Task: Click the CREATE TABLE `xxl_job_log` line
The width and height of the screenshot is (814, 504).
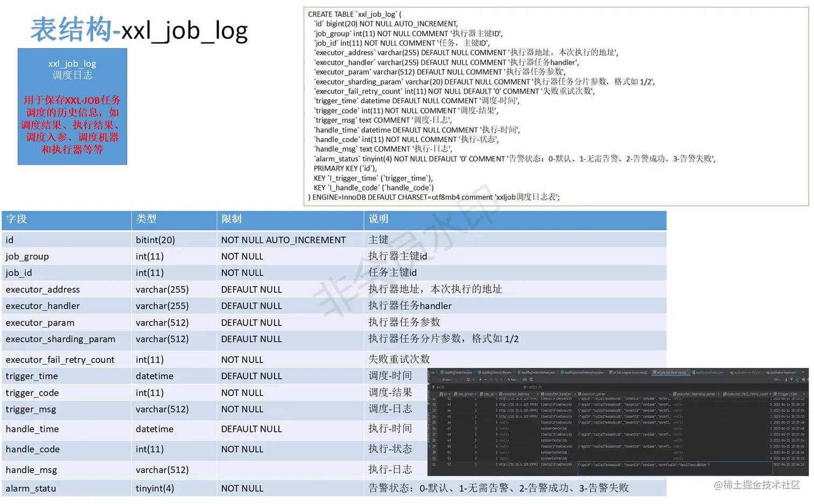Action: pyautogui.click(x=355, y=14)
